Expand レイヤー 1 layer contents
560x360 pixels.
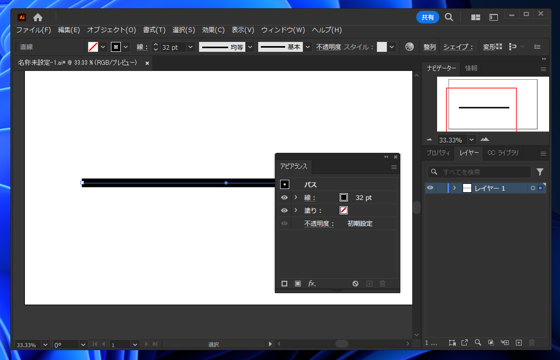pos(454,188)
